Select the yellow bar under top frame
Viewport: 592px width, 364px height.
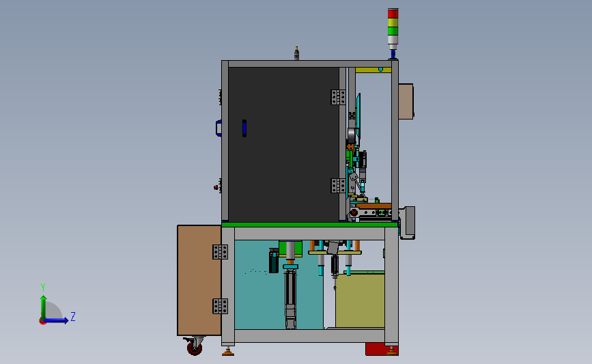pyautogui.click(x=373, y=70)
